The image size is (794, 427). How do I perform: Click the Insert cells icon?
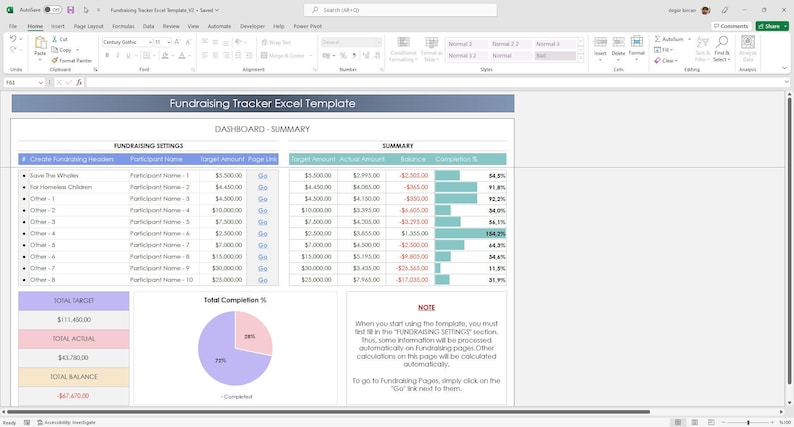click(600, 42)
